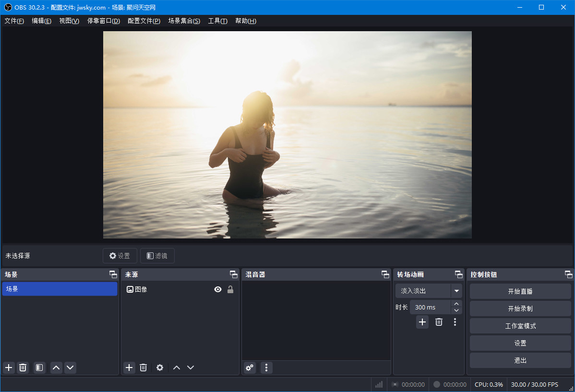Add a new transition with plus icon
This screenshot has width=575, height=392.
click(x=422, y=322)
